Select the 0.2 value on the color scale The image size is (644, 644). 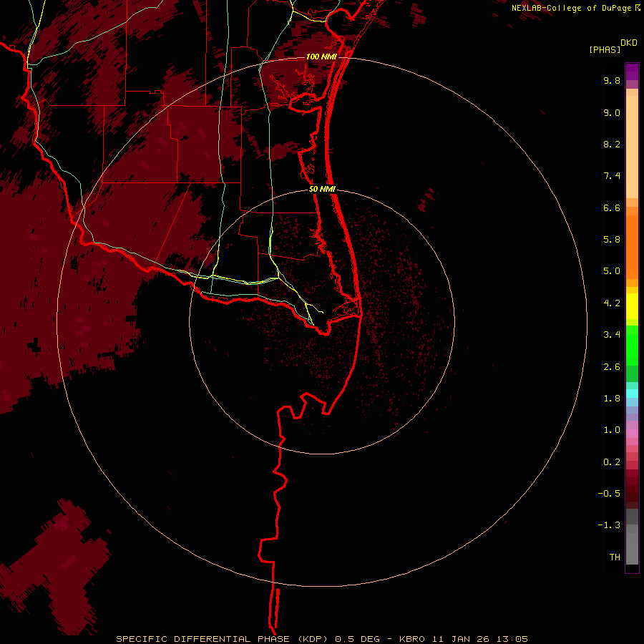pos(612,462)
